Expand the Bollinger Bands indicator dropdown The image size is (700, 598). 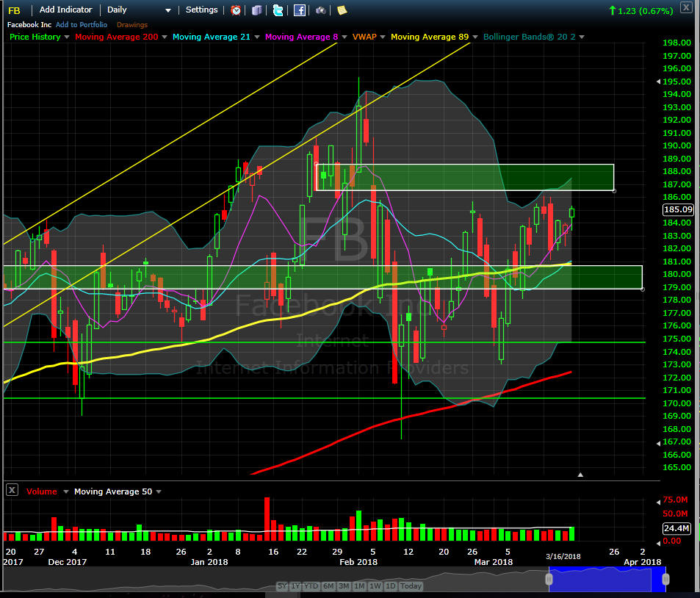(x=581, y=37)
